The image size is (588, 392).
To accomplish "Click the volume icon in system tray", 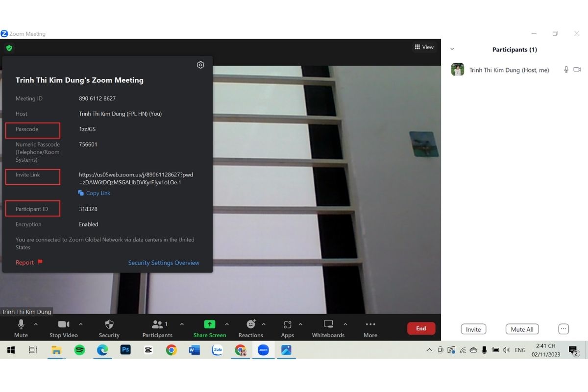I will tap(507, 350).
